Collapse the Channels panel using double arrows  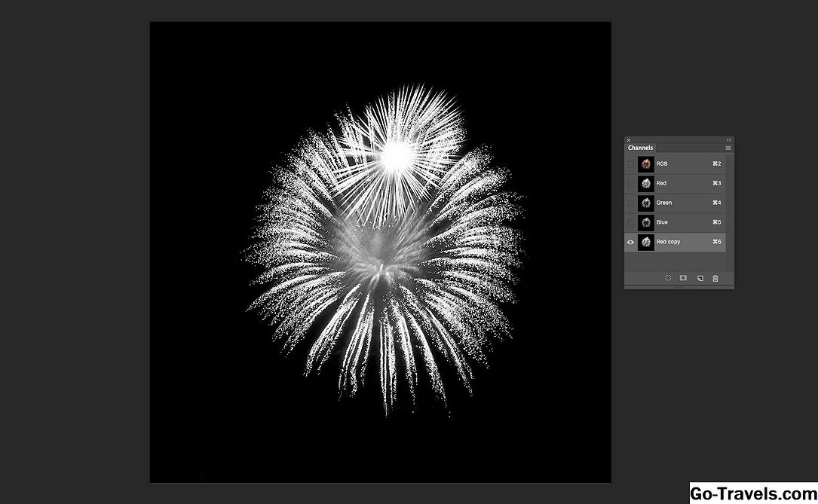pos(728,140)
